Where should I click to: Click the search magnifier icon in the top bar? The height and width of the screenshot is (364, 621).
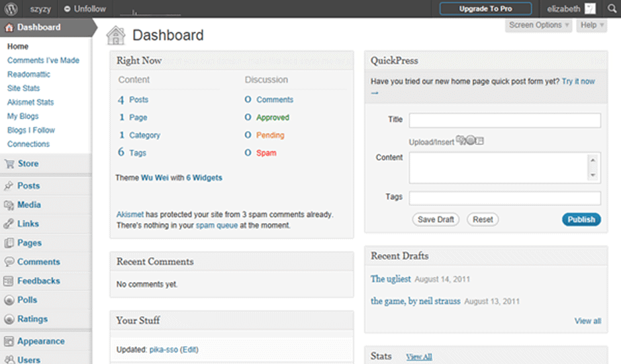[x=610, y=9]
